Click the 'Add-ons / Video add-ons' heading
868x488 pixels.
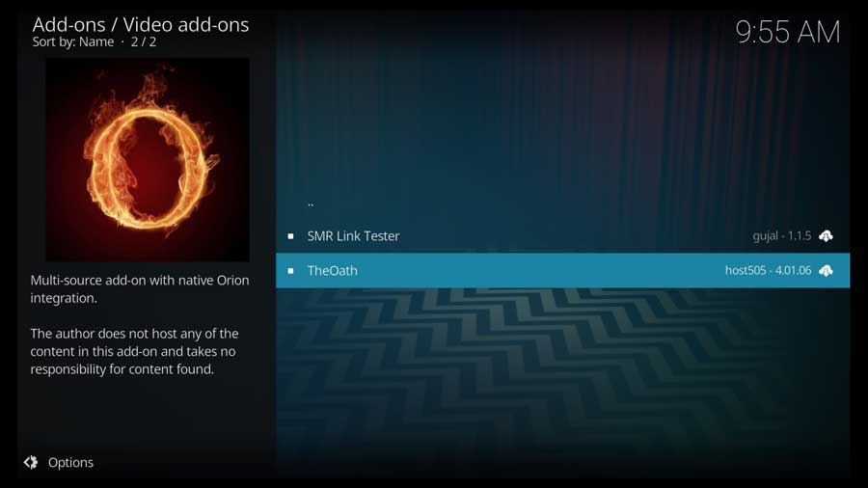(x=141, y=24)
